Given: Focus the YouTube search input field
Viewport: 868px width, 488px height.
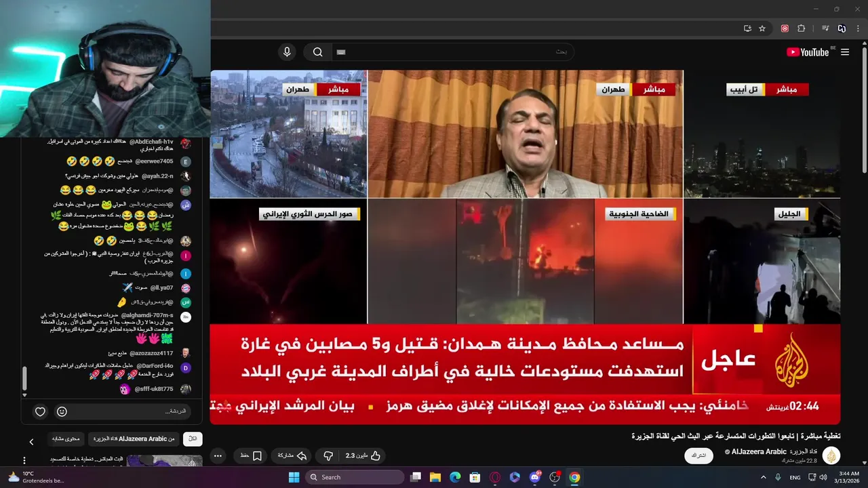Looking at the screenshot, I should tap(452, 52).
